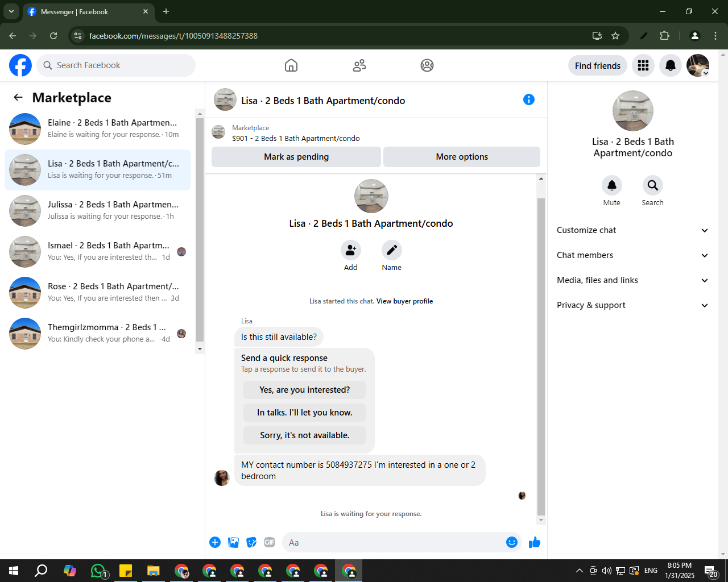This screenshot has width=728, height=582.
Task: Open the notifications bell in header
Action: 671,65
